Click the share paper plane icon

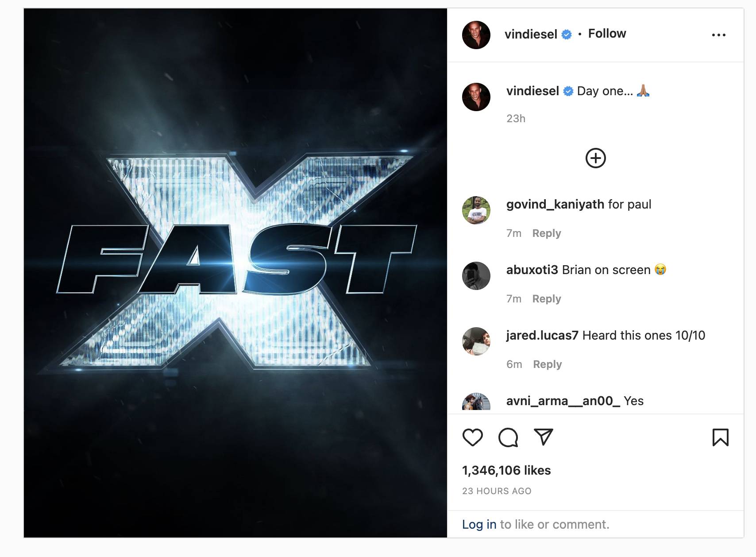[544, 437]
